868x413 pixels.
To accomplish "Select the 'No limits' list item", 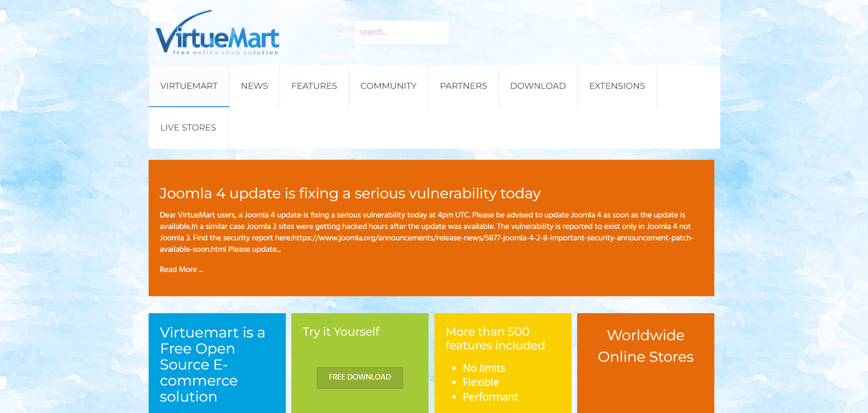I will 484,368.
